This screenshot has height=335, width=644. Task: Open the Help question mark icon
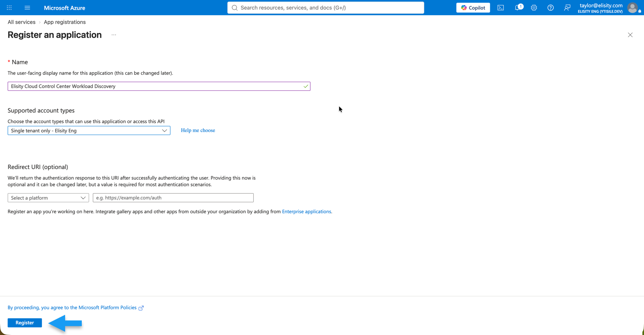(x=550, y=8)
